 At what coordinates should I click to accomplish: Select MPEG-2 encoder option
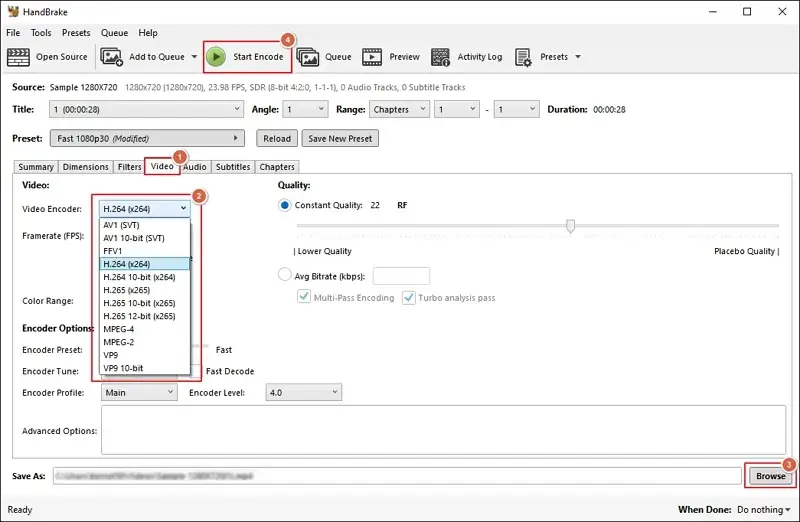145,342
